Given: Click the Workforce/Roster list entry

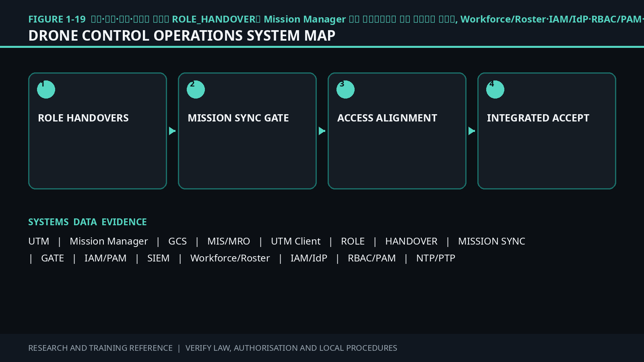Looking at the screenshot, I should point(230,258).
